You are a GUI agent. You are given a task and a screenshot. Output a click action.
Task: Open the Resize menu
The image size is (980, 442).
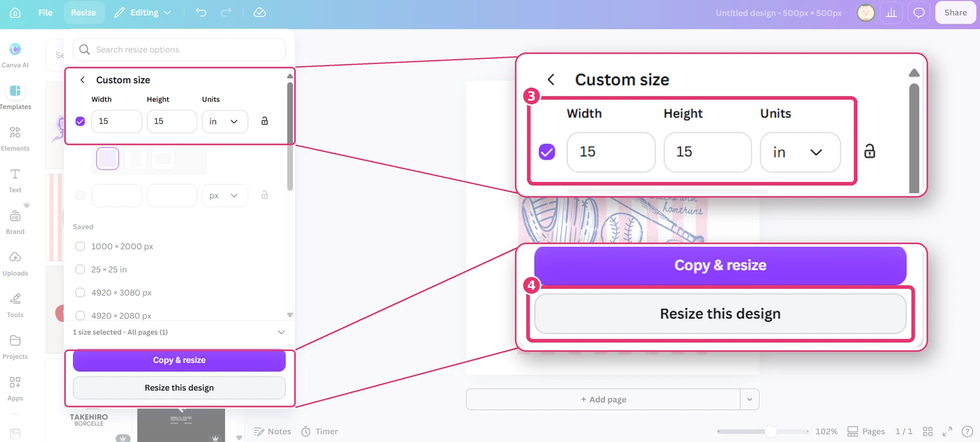(83, 12)
